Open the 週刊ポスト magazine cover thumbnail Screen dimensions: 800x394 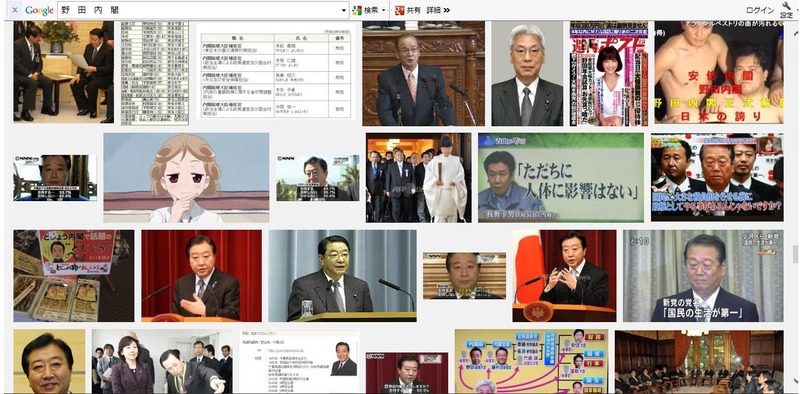click(609, 73)
